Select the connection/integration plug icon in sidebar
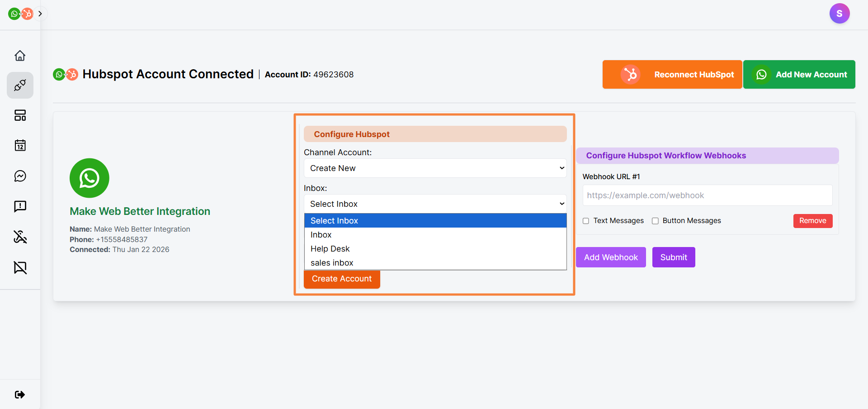 coord(20,85)
